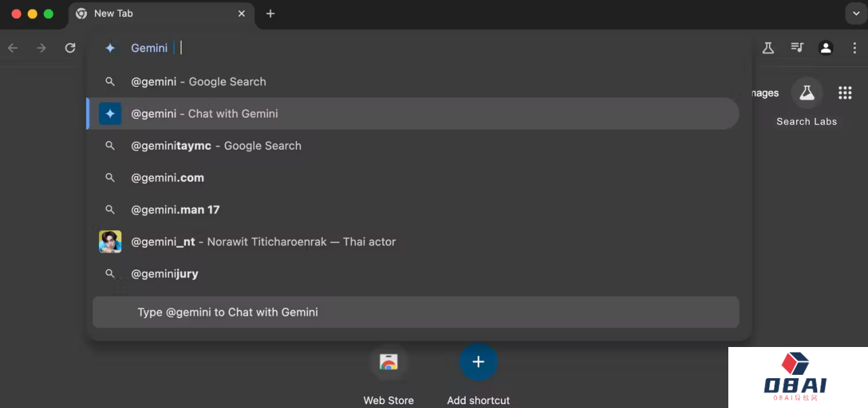This screenshot has width=868, height=408.
Task: Open the profile avatar icon
Action: 825,47
